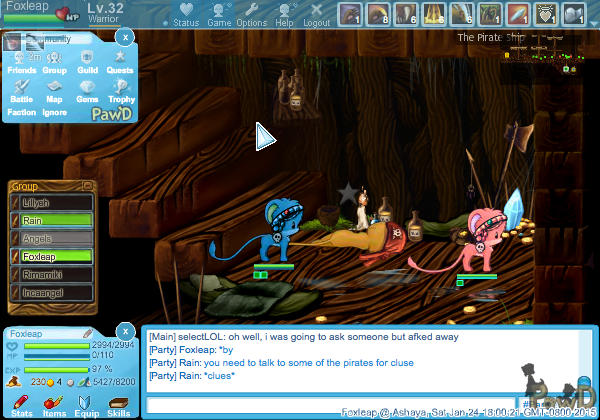Click the Logout button
The height and width of the screenshot is (420, 600).
coord(316,15)
